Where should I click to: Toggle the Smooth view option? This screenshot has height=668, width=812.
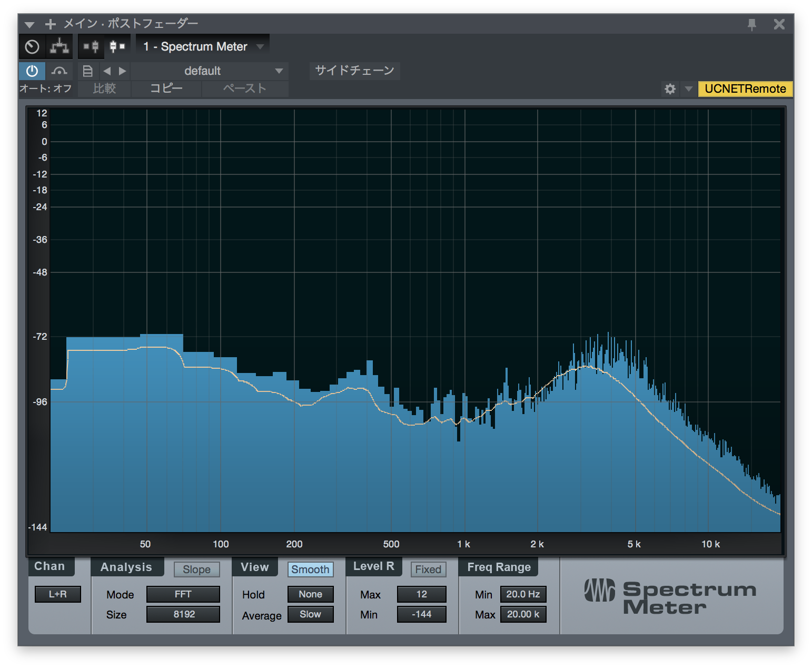point(310,569)
